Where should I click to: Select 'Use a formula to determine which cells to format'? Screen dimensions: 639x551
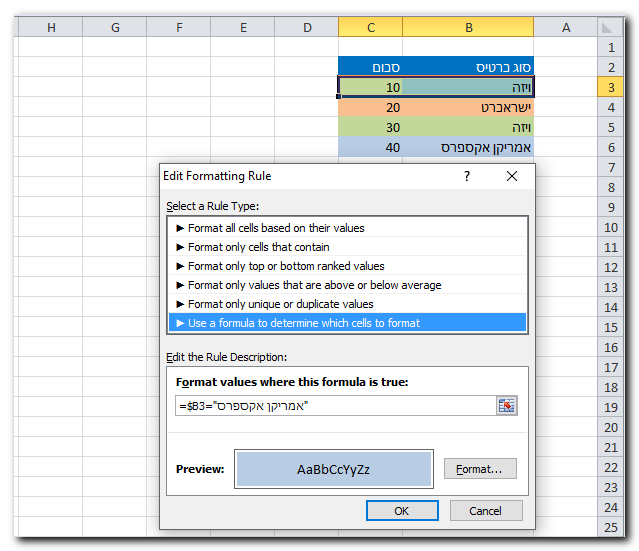tap(304, 323)
